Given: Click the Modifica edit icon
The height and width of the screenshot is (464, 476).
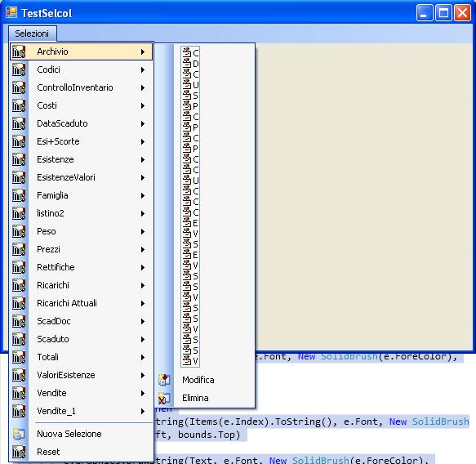Looking at the screenshot, I should click(x=164, y=380).
